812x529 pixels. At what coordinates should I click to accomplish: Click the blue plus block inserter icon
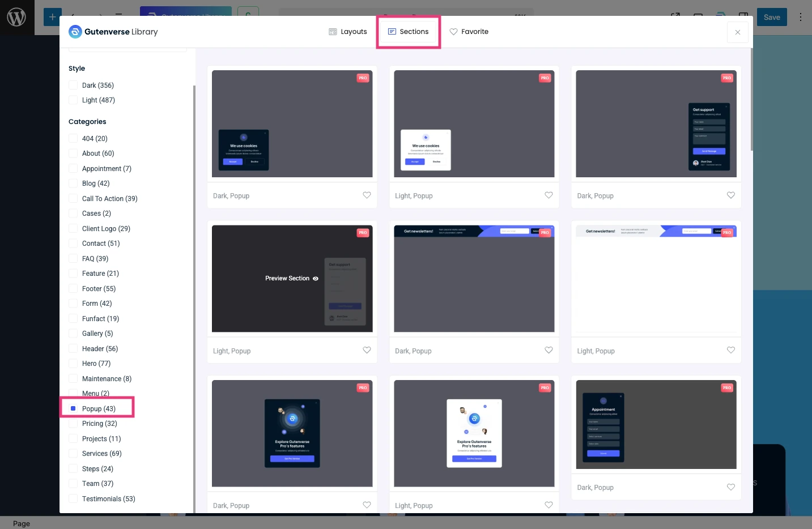[53, 17]
